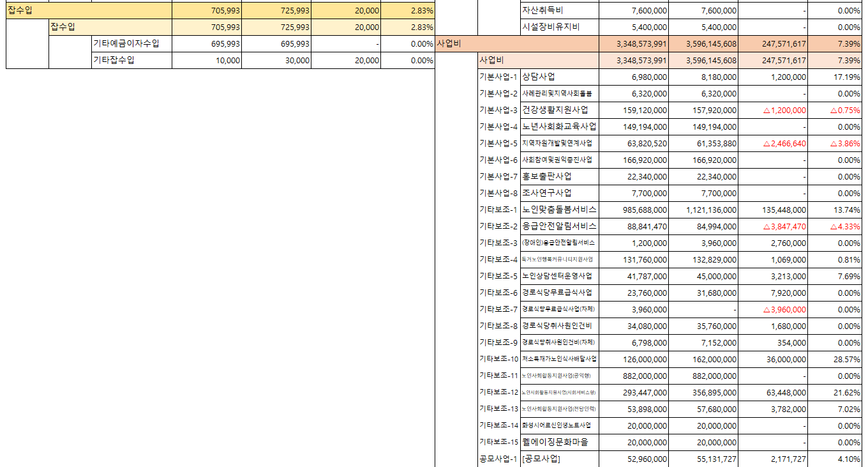Click the 건강생활지원사업 cell
The width and height of the screenshot is (868, 467).
click(560, 111)
